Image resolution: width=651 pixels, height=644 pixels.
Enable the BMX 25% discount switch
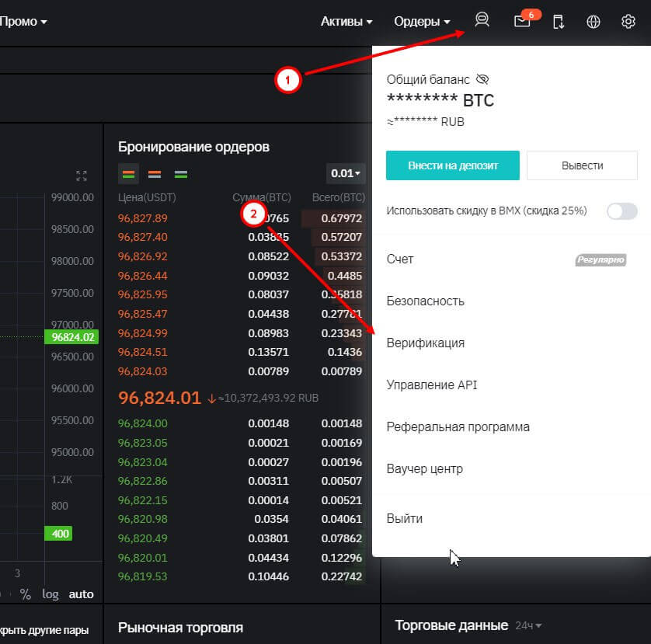click(621, 211)
